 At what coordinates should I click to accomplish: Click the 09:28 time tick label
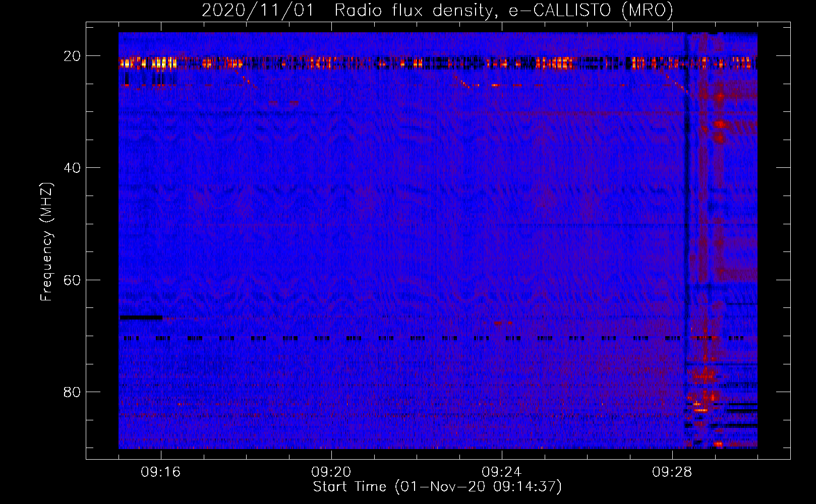coord(672,472)
